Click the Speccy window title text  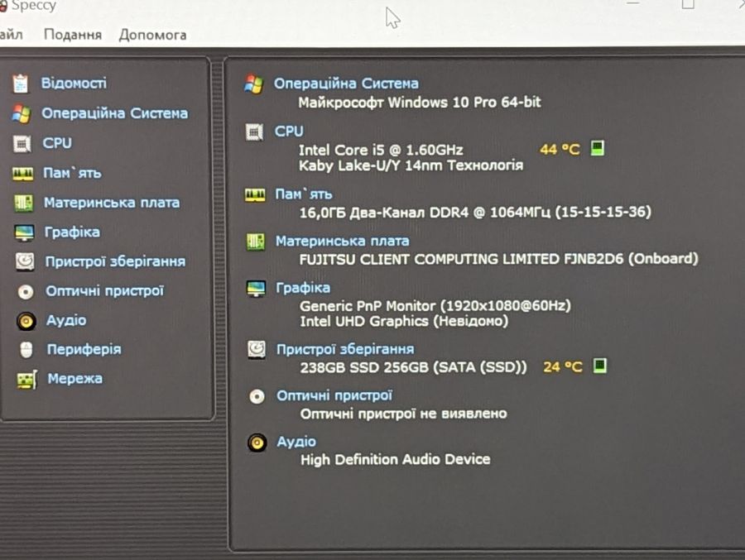pos(33,7)
